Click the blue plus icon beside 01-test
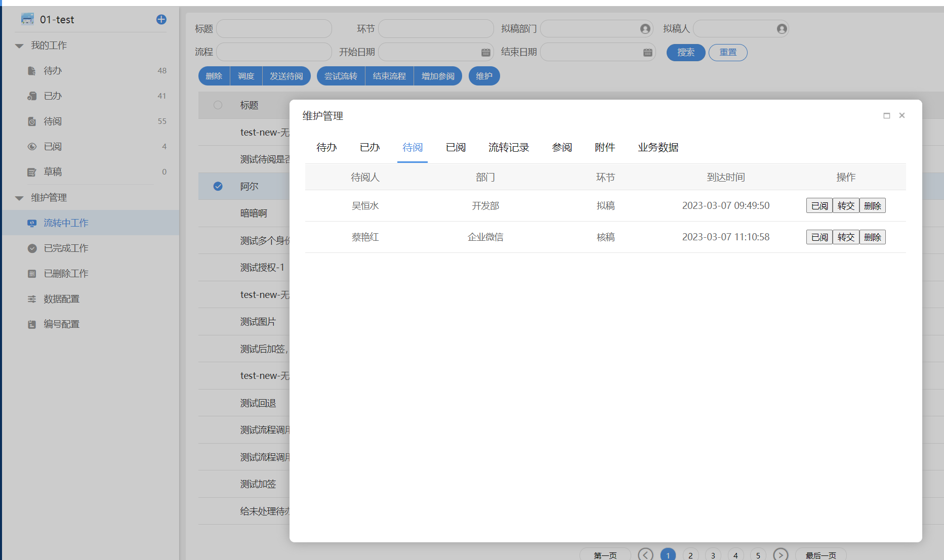The height and width of the screenshot is (560, 944). pos(161,20)
